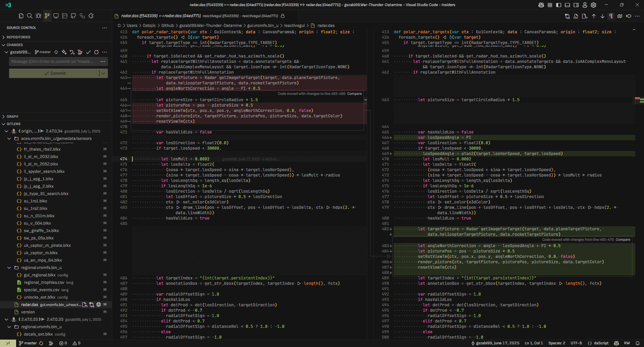Change UTF-8 encoding in status bar

tap(576, 343)
